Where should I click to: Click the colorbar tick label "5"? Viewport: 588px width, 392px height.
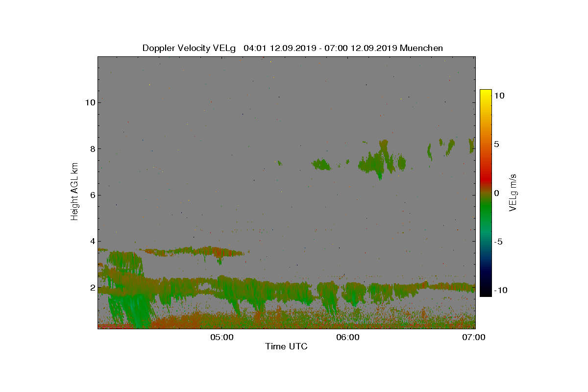[x=496, y=144]
